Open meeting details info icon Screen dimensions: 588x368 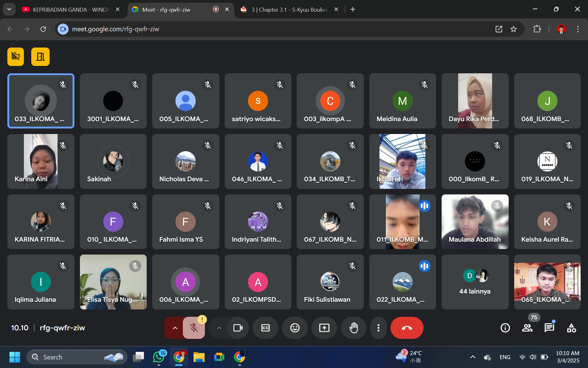(505, 328)
